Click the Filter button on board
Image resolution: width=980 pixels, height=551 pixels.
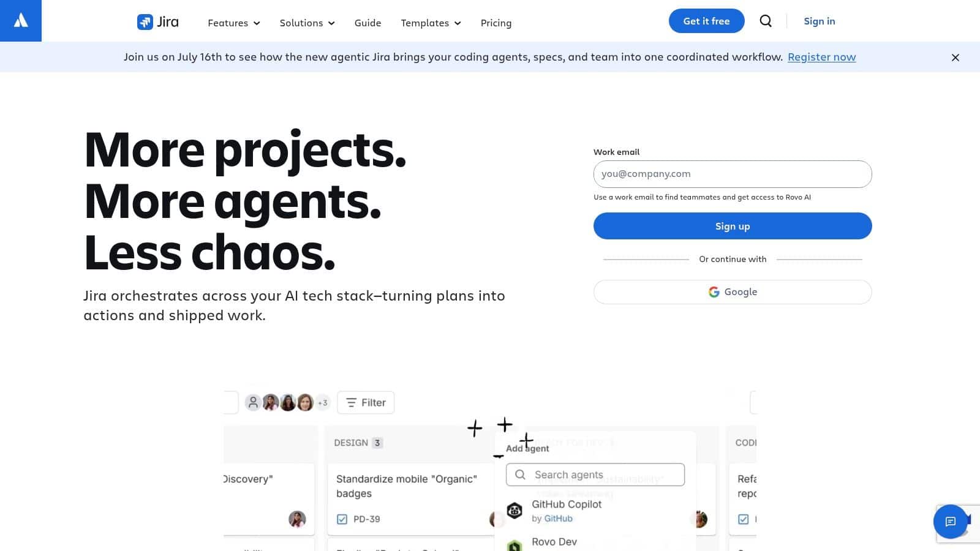(366, 402)
